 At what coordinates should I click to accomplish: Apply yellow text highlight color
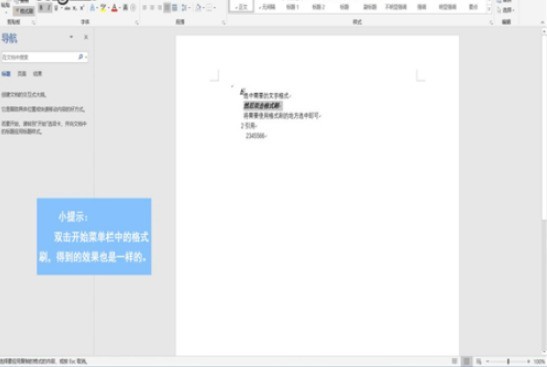pyautogui.click(x=103, y=8)
